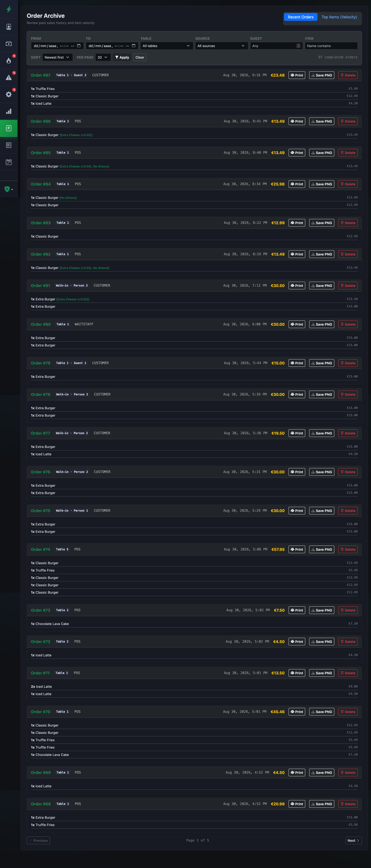Open the FROM date calendar picker icon
Image resolution: width=371 pixels, height=868 pixels.
pos(79,45)
